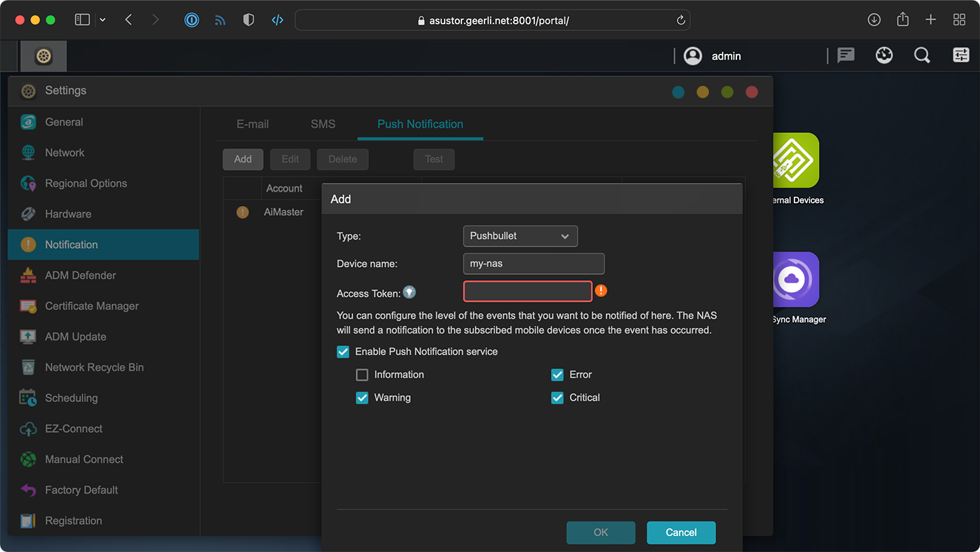
Task: Go back in Safari history
Action: pyautogui.click(x=128, y=20)
